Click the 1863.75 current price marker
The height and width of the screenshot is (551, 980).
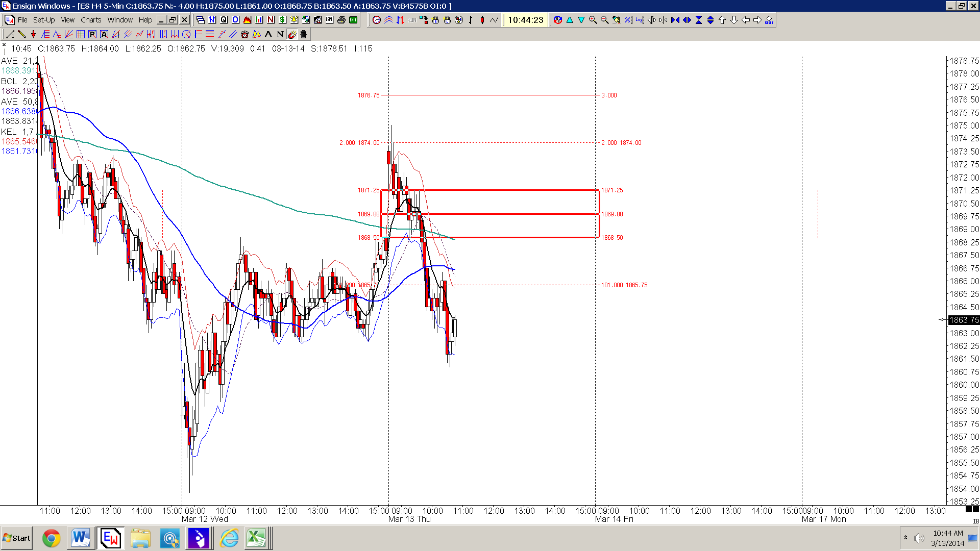coord(964,320)
